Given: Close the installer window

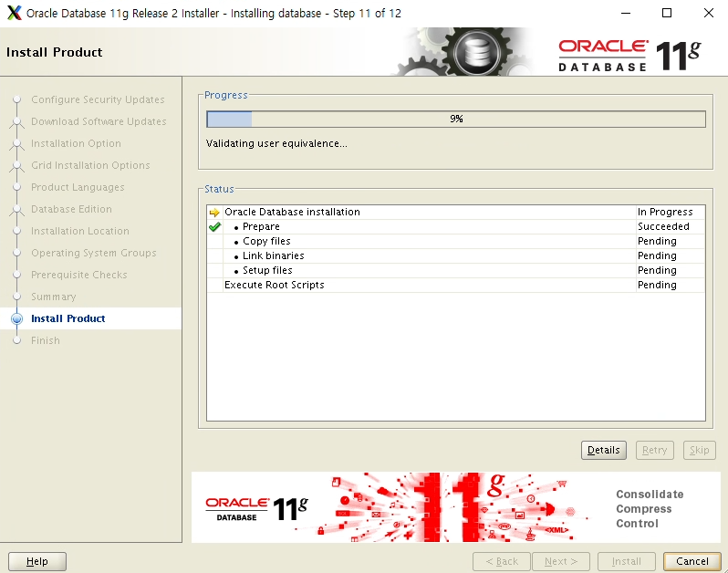Looking at the screenshot, I should click(x=709, y=13).
